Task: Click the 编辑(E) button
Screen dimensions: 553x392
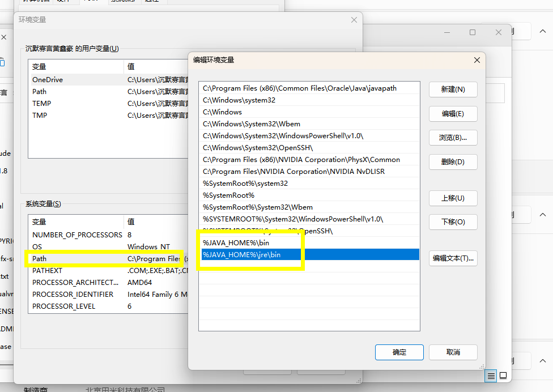Action: pos(453,114)
